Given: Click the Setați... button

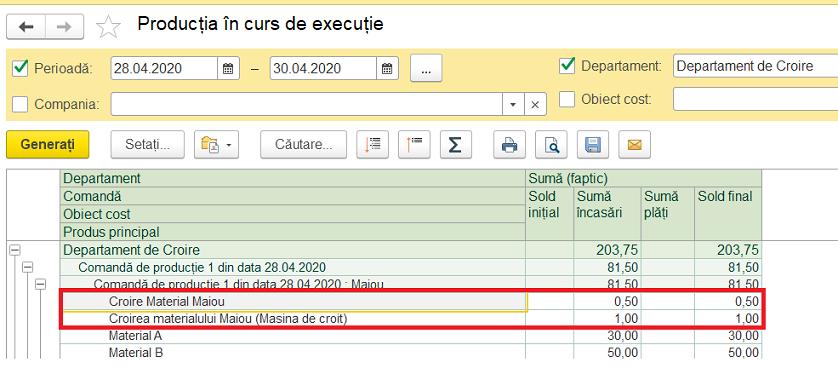Looking at the screenshot, I should point(148,145).
